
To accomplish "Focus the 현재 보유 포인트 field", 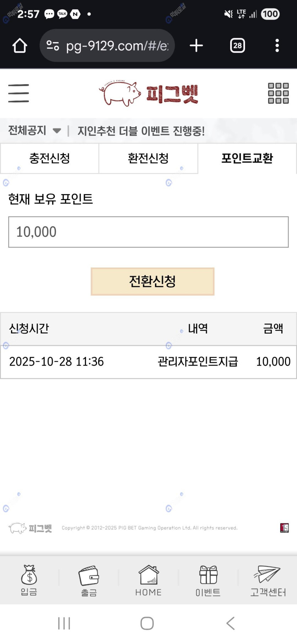I will coord(148,232).
